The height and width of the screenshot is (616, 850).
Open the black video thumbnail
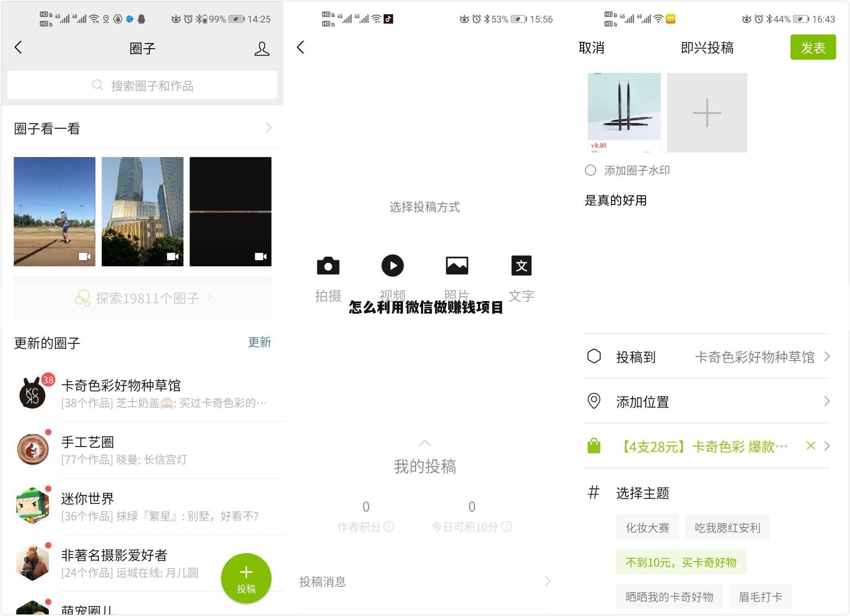pos(231,211)
